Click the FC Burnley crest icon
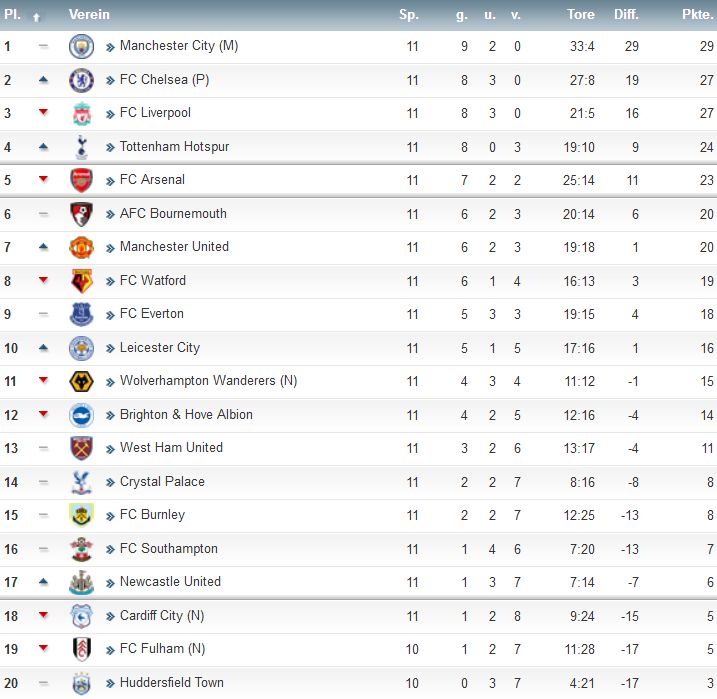The width and height of the screenshot is (717, 699). [x=81, y=515]
